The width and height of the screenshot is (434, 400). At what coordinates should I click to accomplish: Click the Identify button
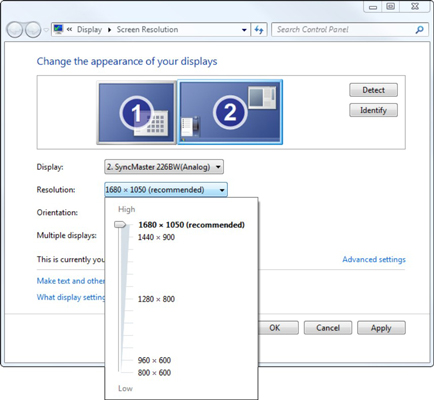pyautogui.click(x=373, y=110)
